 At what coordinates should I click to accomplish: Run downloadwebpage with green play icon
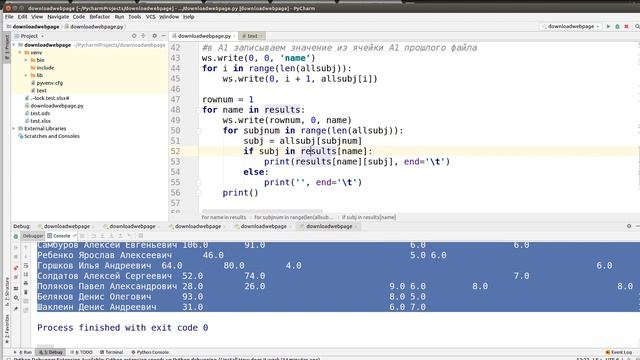coord(608,27)
